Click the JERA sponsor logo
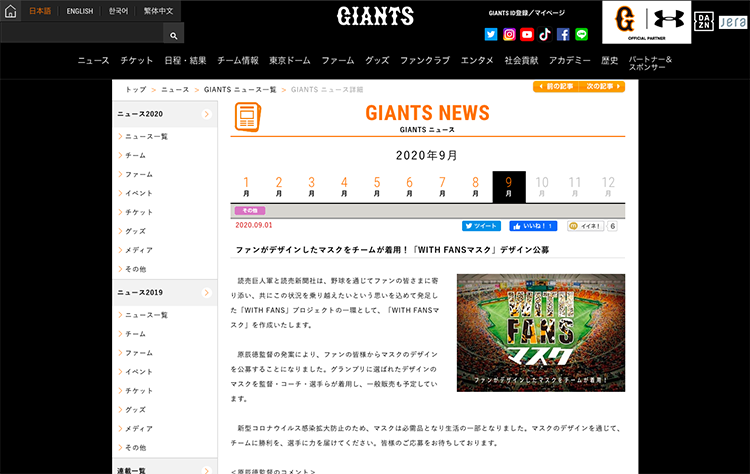 point(732,22)
